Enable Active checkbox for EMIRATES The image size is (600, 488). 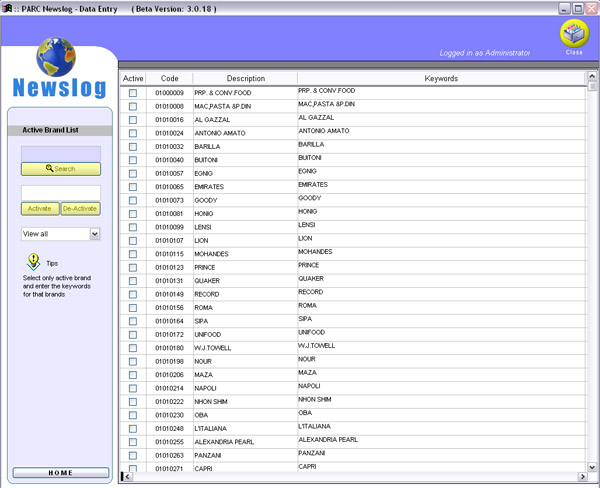[x=133, y=187]
